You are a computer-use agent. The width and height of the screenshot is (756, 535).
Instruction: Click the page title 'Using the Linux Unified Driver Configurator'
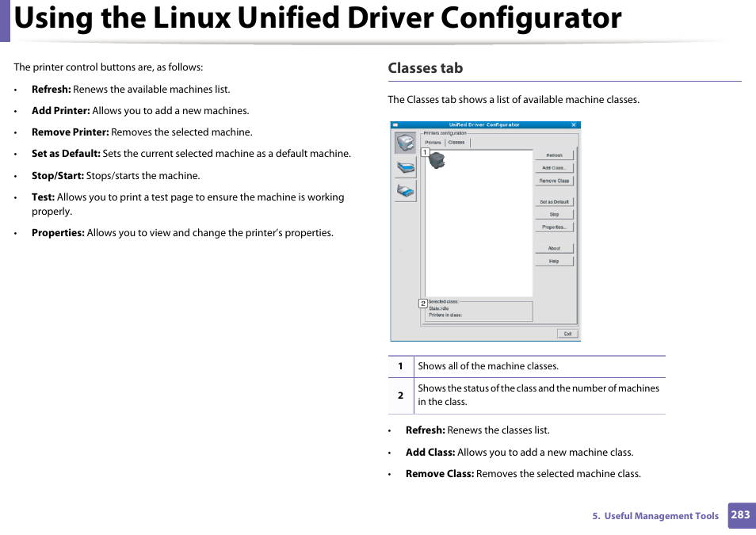coord(318,18)
